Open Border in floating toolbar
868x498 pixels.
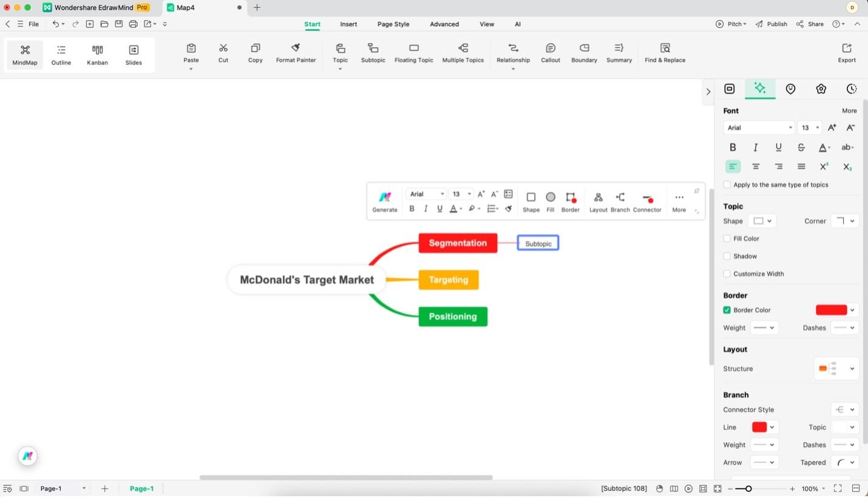pos(571,202)
